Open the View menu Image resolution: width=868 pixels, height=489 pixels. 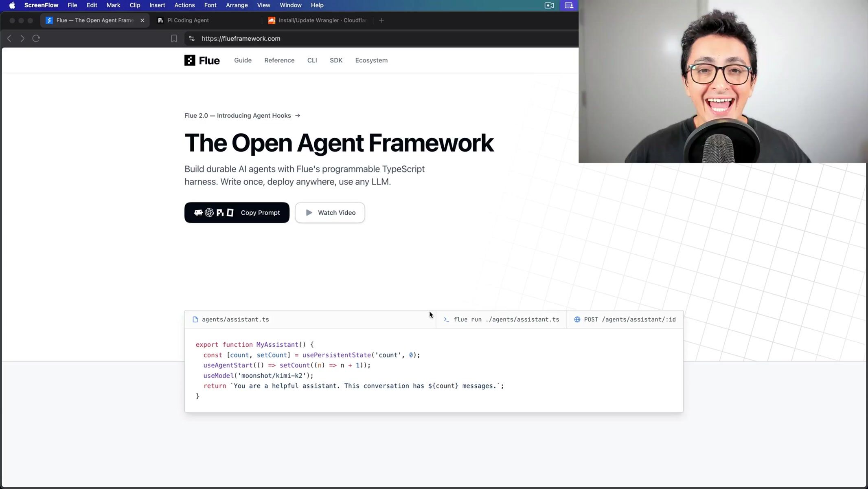pos(263,5)
